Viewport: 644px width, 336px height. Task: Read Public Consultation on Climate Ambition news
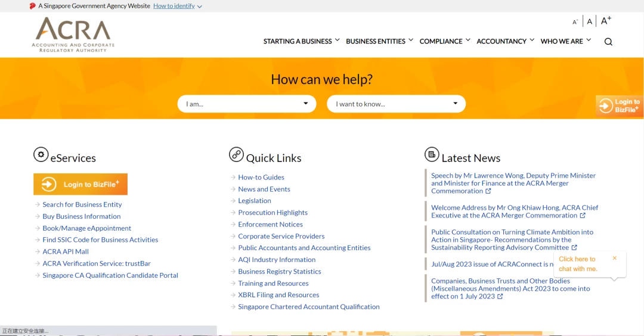pos(512,239)
